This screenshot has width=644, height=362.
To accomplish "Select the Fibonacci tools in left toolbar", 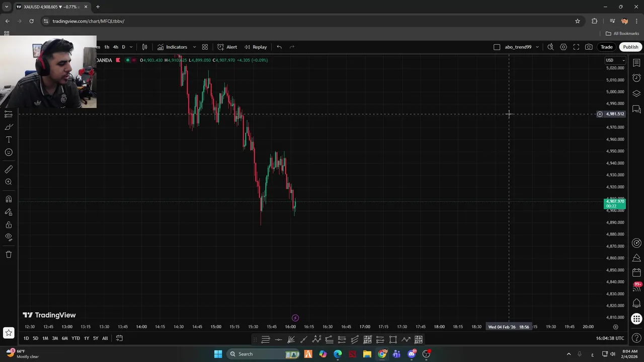I will 9,114.
